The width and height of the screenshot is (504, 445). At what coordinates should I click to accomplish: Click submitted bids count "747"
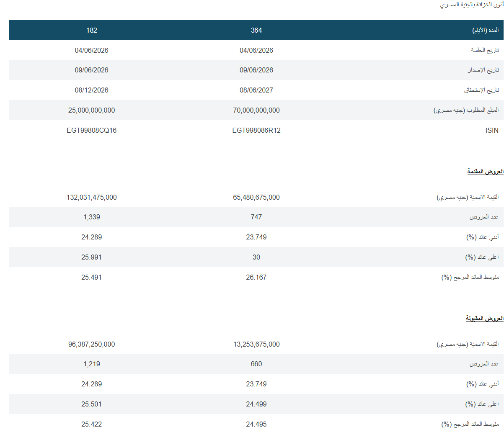click(x=256, y=217)
